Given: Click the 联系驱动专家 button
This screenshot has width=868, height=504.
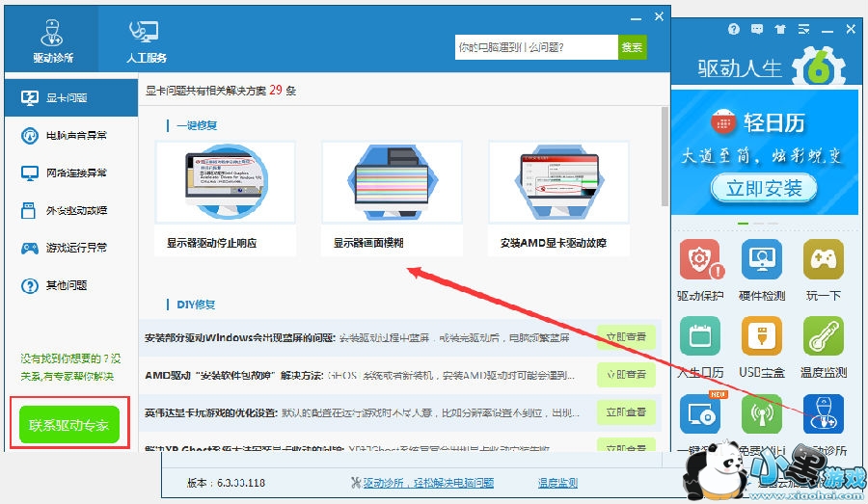Looking at the screenshot, I should [69, 424].
